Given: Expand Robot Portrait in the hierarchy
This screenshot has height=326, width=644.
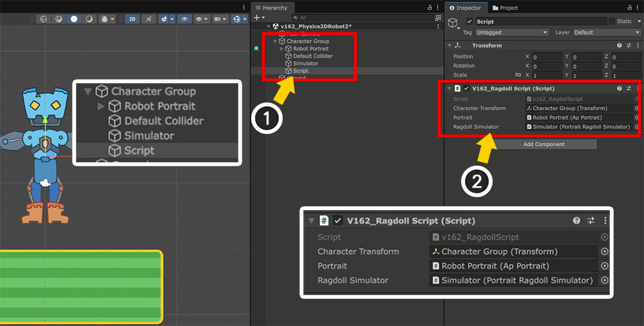Looking at the screenshot, I should coord(281,49).
